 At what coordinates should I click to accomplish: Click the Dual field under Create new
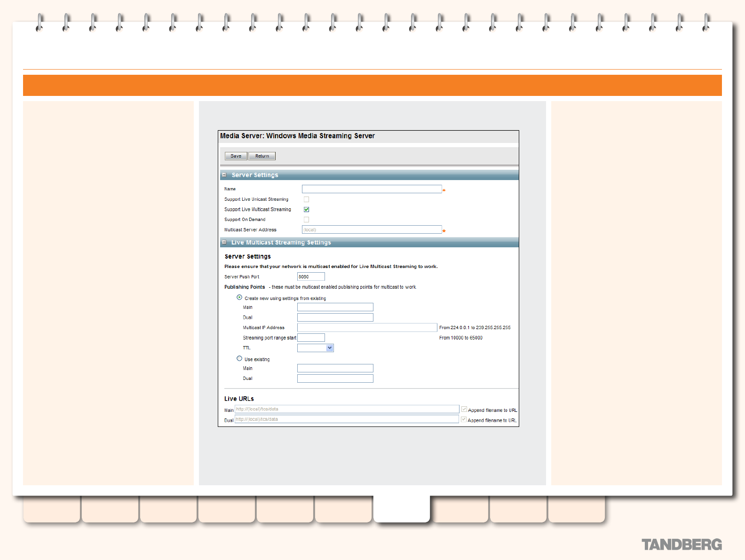pos(335,317)
